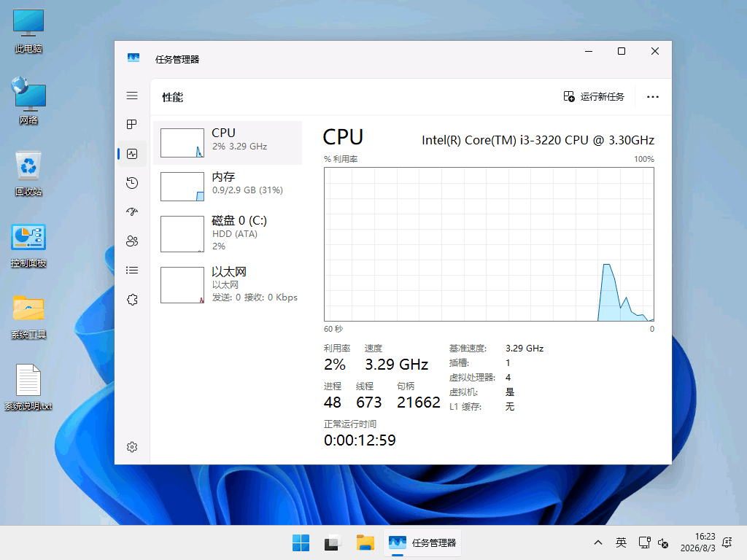The height and width of the screenshot is (560, 747).
Task: Click 任务管理器 taskbar button
Action: click(422, 542)
